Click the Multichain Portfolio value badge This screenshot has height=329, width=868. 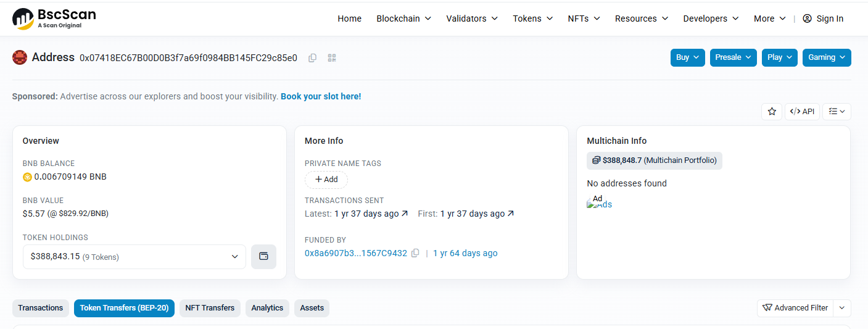[655, 160]
